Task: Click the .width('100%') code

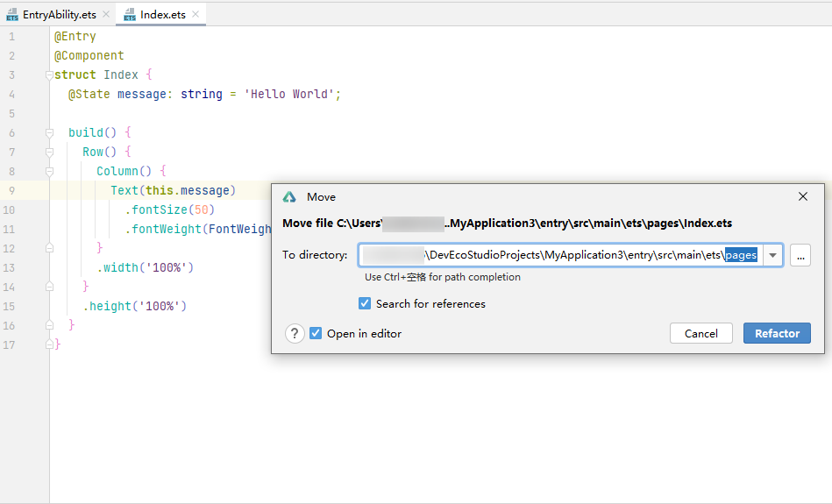Action: (x=146, y=267)
